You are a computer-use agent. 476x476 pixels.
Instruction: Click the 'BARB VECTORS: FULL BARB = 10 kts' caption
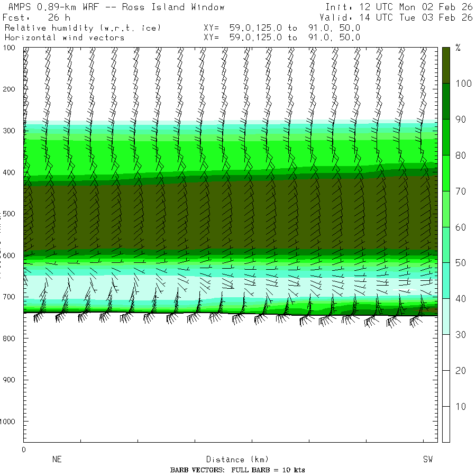(x=237, y=470)
